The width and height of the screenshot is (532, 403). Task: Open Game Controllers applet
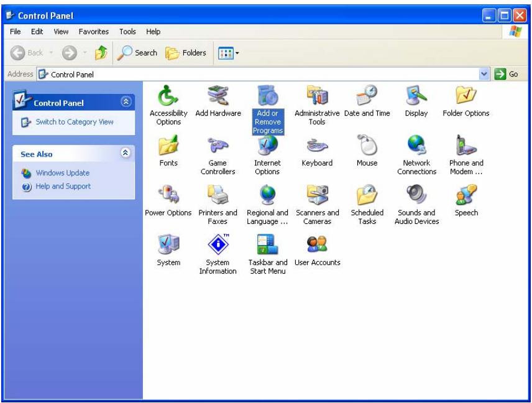218,155
